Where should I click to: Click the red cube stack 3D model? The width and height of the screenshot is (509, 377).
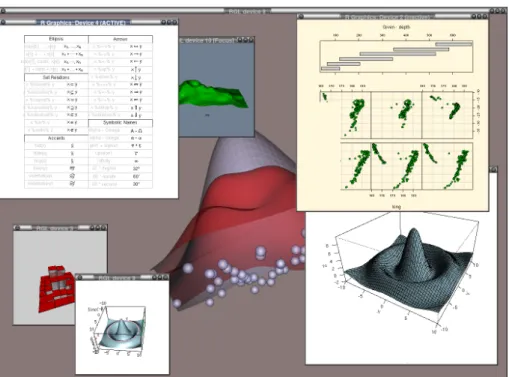click(57, 288)
